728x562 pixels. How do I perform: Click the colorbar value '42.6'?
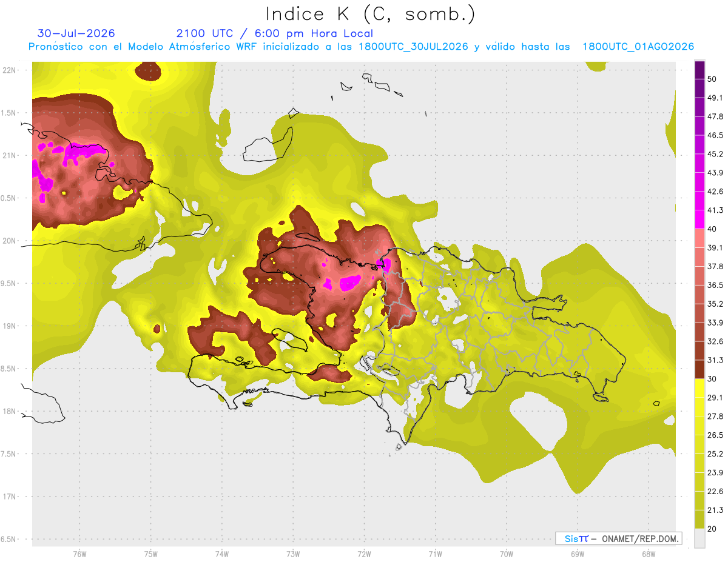click(715, 192)
